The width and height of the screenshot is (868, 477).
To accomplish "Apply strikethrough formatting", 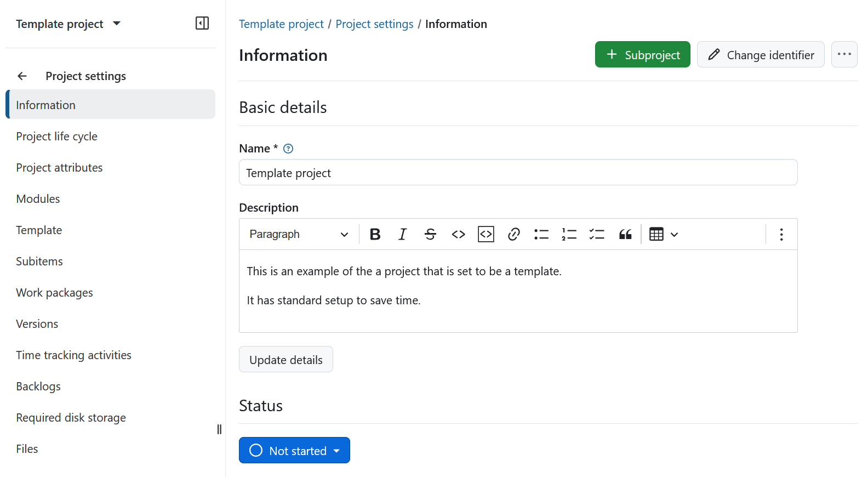I will click(430, 235).
